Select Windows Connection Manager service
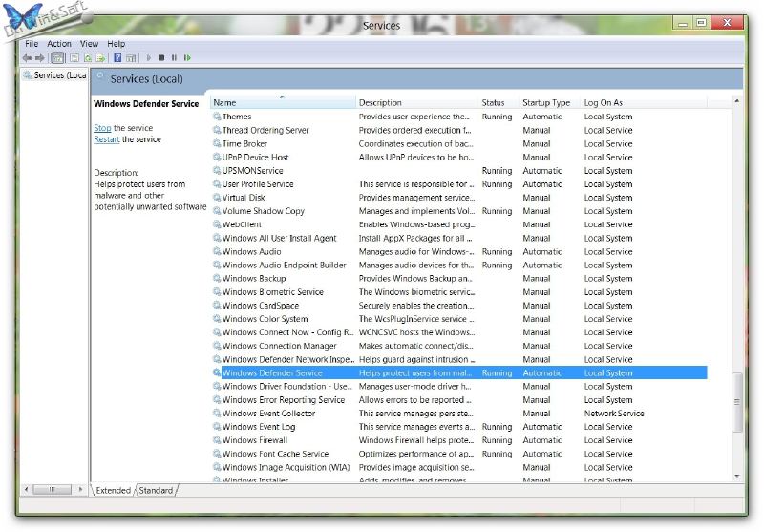The image size is (764, 532). (x=459, y=346)
